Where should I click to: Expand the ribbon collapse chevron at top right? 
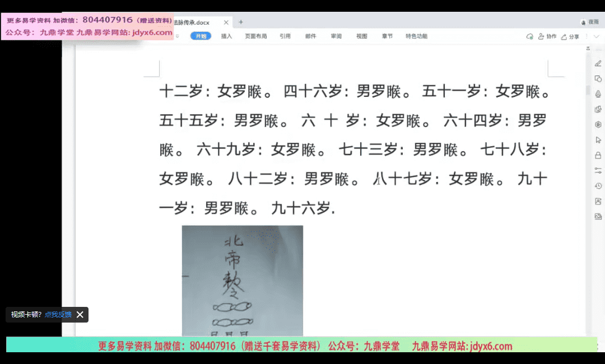click(x=596, y=36)
